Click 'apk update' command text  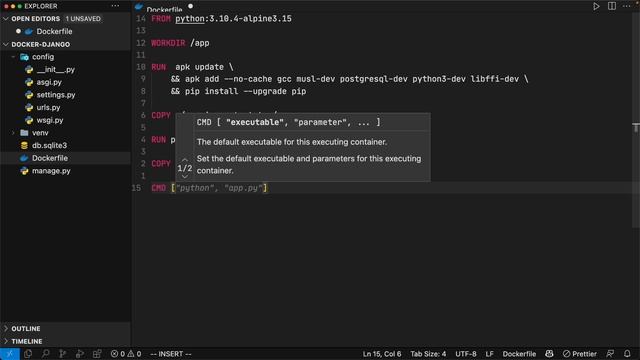(x=200, y=67)
